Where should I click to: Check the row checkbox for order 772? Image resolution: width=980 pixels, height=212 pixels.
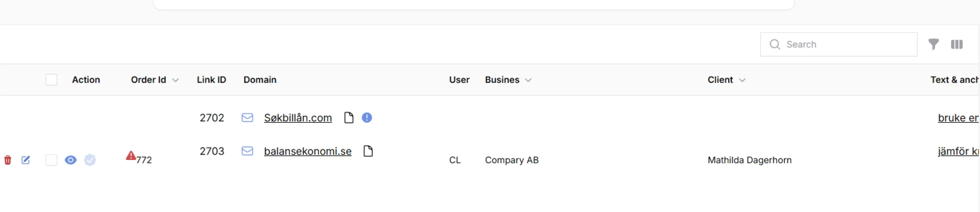[x=51, y=160]
